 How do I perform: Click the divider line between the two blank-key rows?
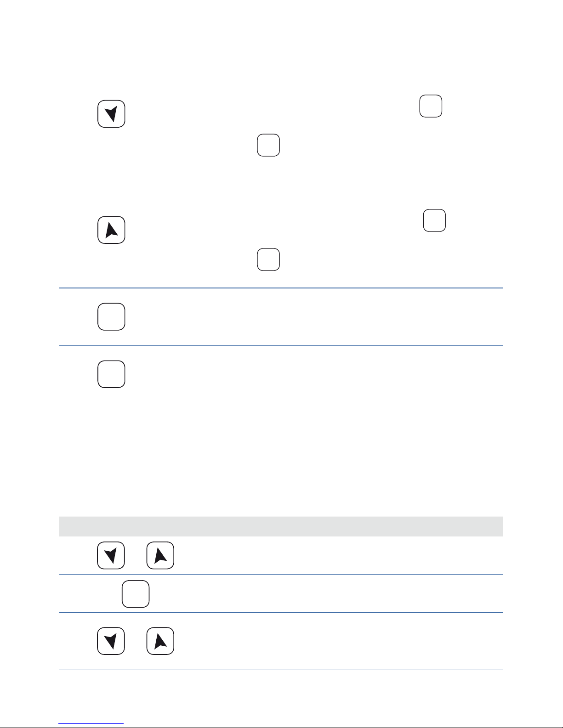pos(281,345)
